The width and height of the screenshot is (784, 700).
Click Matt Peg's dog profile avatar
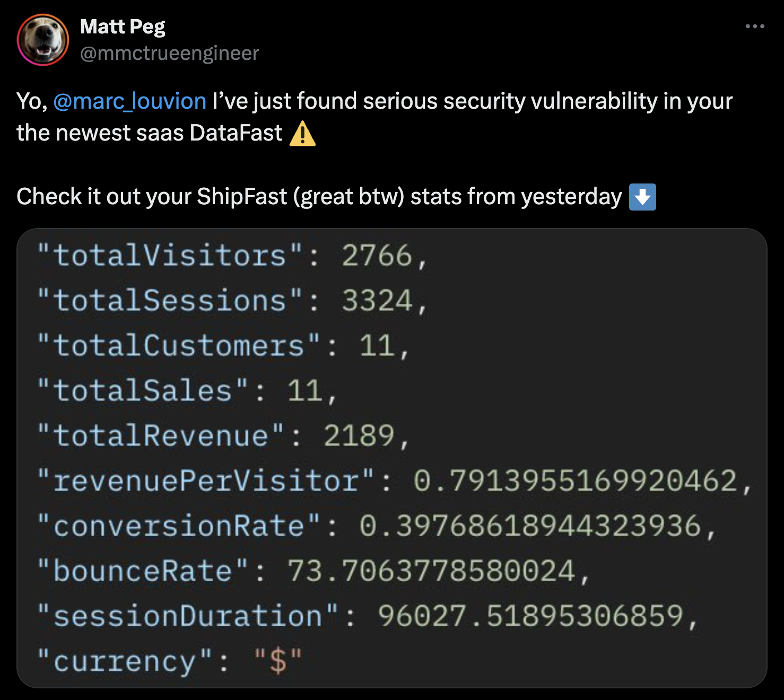click(43, 40)
